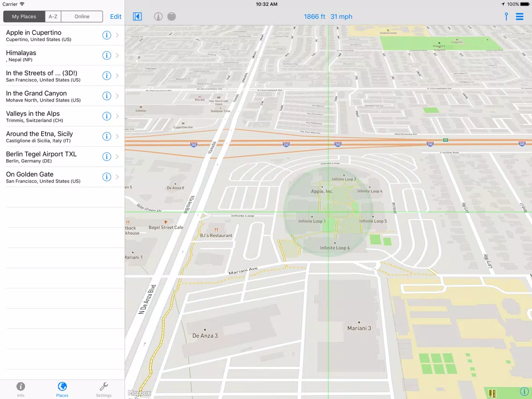Show info for On Golden Gate
Image resolution: width=532 pixels, height=399 pixels.
pos(106,177)
